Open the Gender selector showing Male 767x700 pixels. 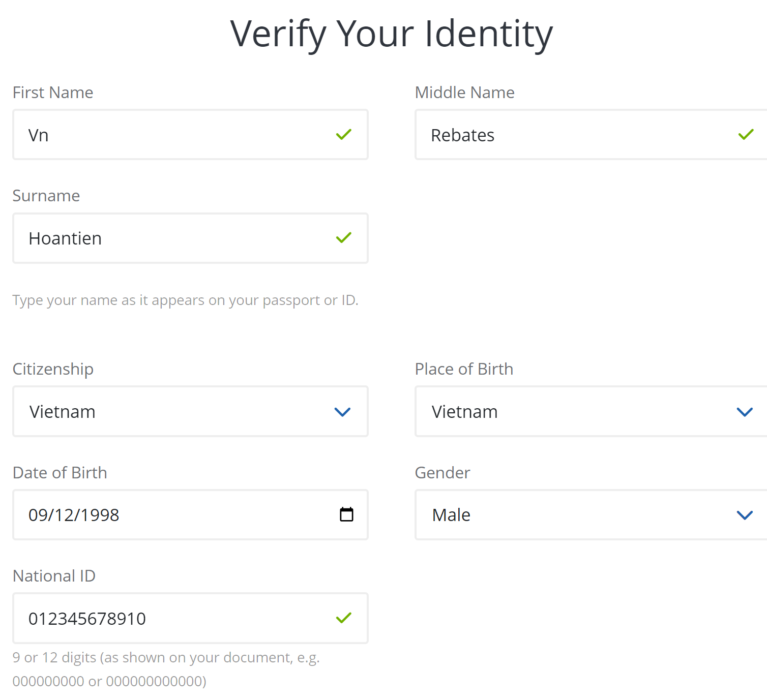point(591,514)
